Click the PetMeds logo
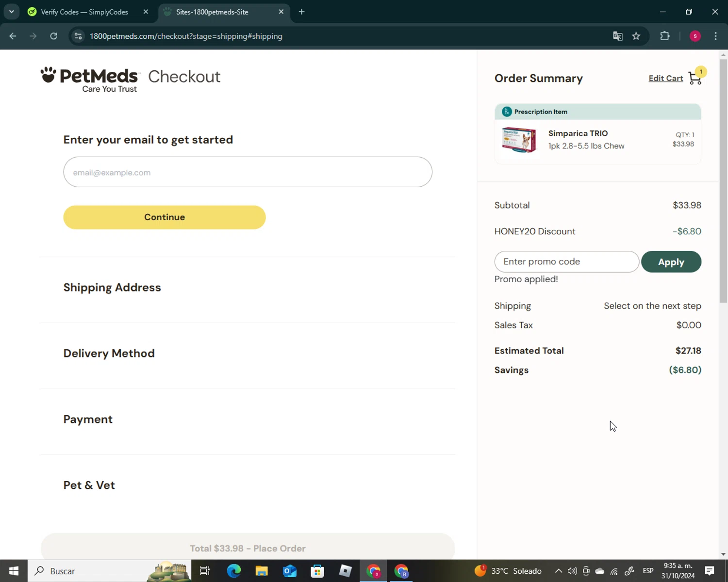The image size is (728, 582). (90, 79)
